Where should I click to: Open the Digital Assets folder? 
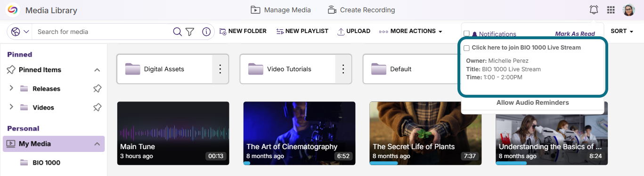[x=164, y=69]
